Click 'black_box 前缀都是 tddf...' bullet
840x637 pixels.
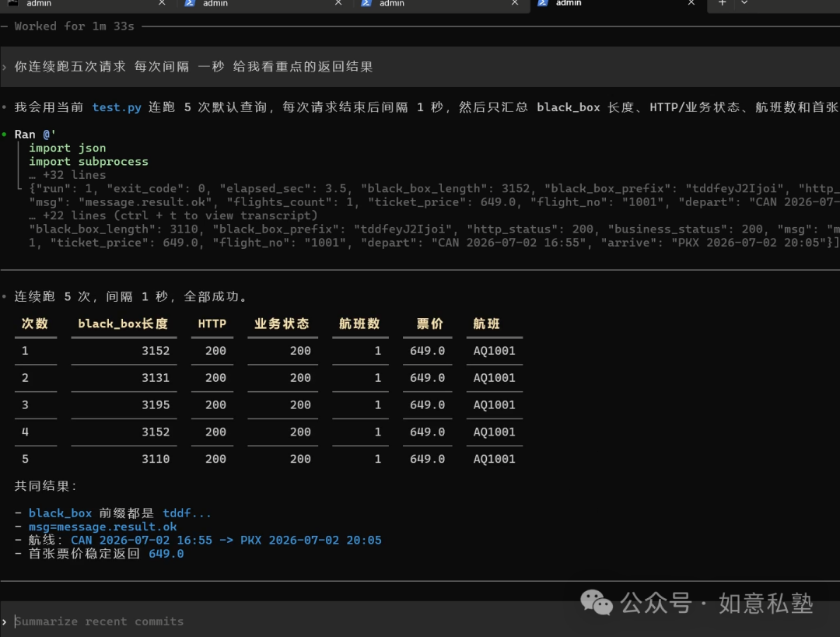[120, 513]
